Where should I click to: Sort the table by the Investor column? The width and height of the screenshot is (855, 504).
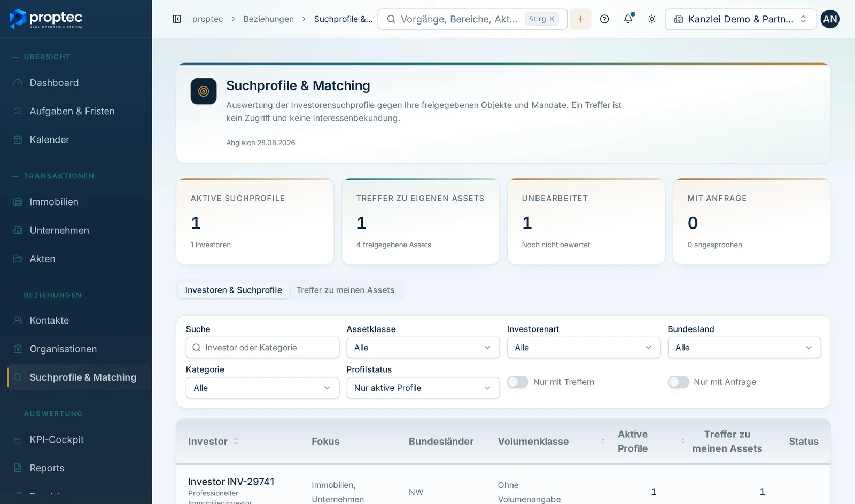[213, 442]
